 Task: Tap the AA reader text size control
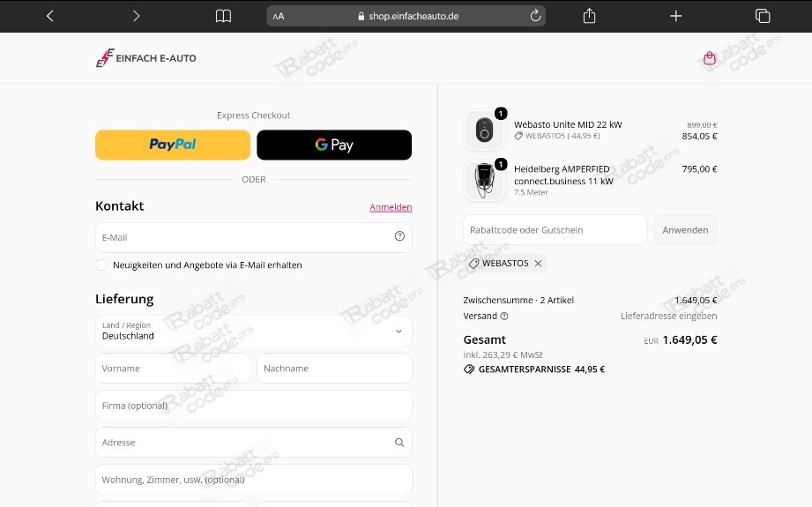pos(279,16)
